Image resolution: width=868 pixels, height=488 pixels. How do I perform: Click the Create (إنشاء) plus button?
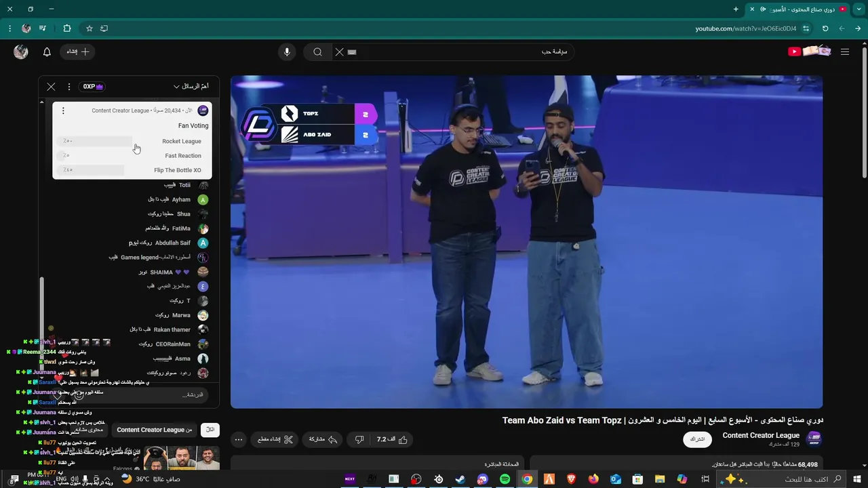(78, 52)
